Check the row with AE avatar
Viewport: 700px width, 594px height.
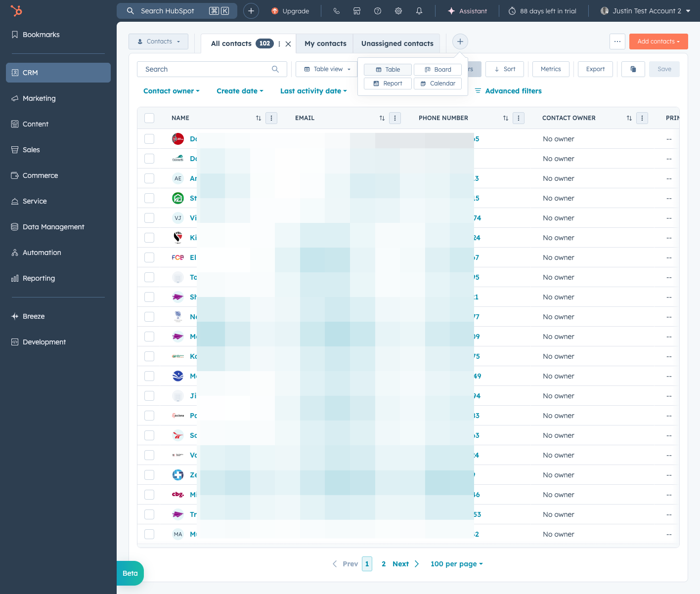click(149, 178)
